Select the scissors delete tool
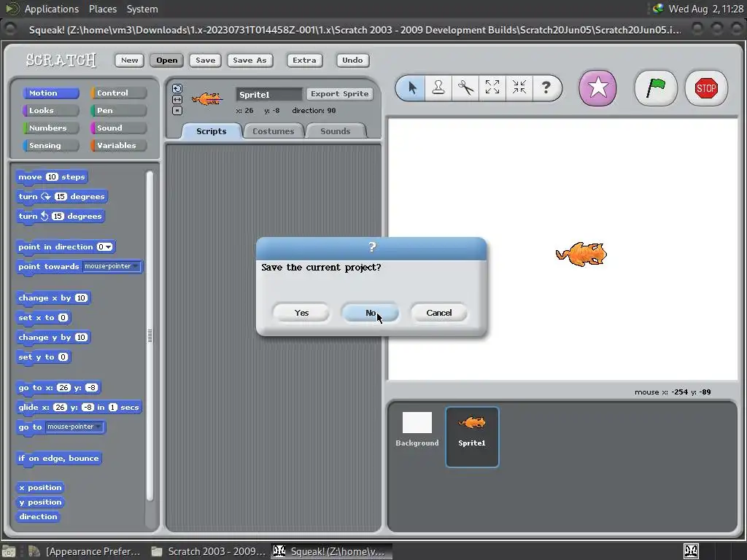This screenshot has width=747, height=560. (465, 87)
